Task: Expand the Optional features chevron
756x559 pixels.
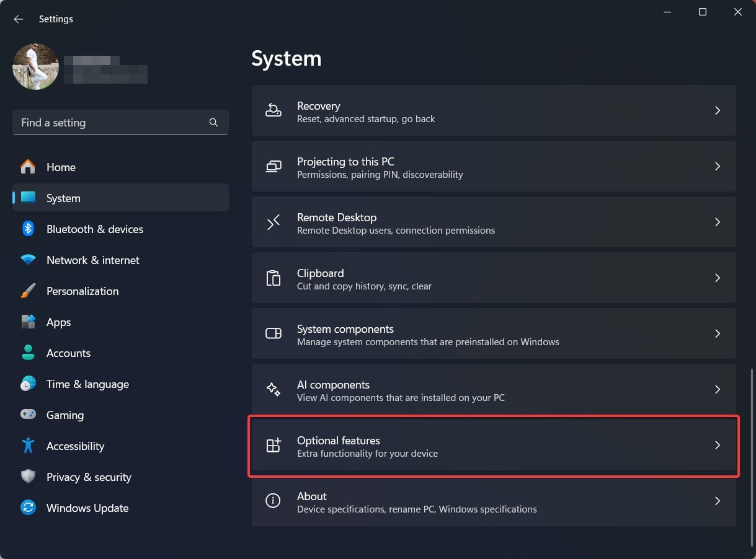Action: click(x=717, y=445)
